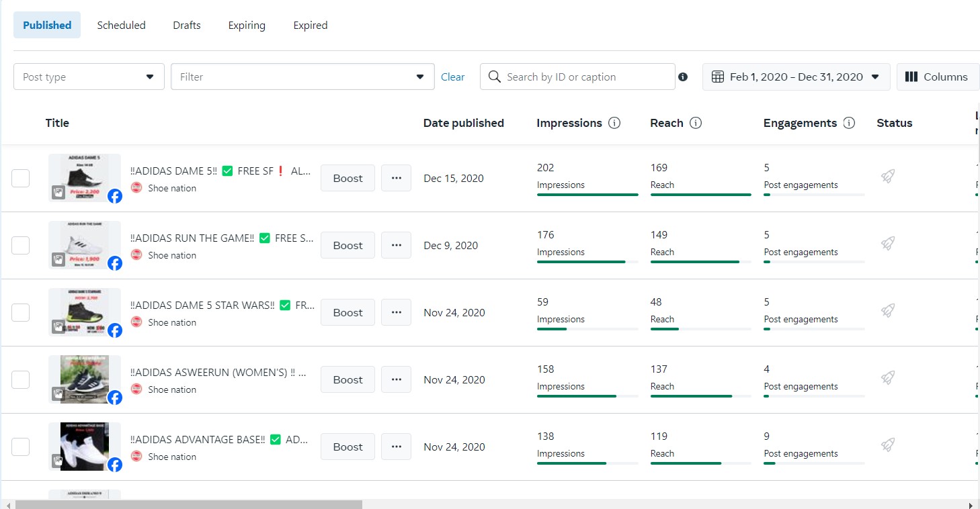Boost the ADIDAS ASWEERUN post
Screen dimensions: 980x509
point(348,379)
